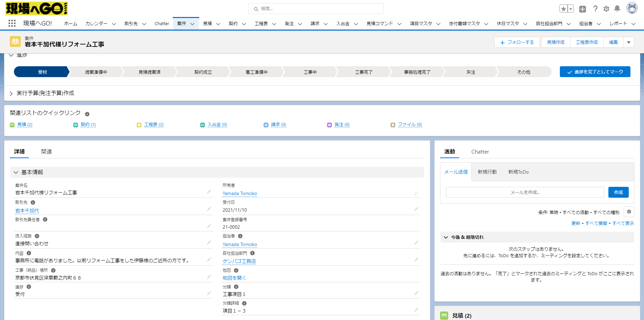Click the 工程表 quick link icon
Image resolution: width=644 pixels, height=320 pixels.
(139, 125)
